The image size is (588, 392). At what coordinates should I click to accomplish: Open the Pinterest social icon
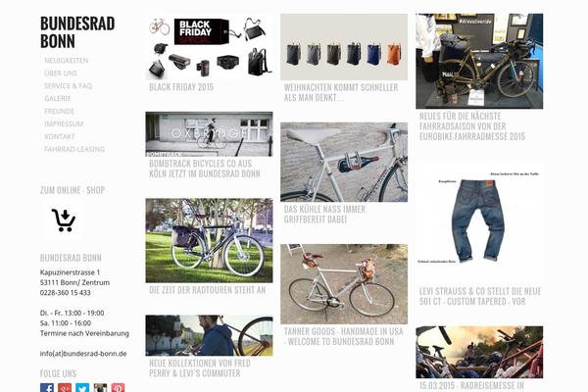pyautogui.click(x=118, y=387)
